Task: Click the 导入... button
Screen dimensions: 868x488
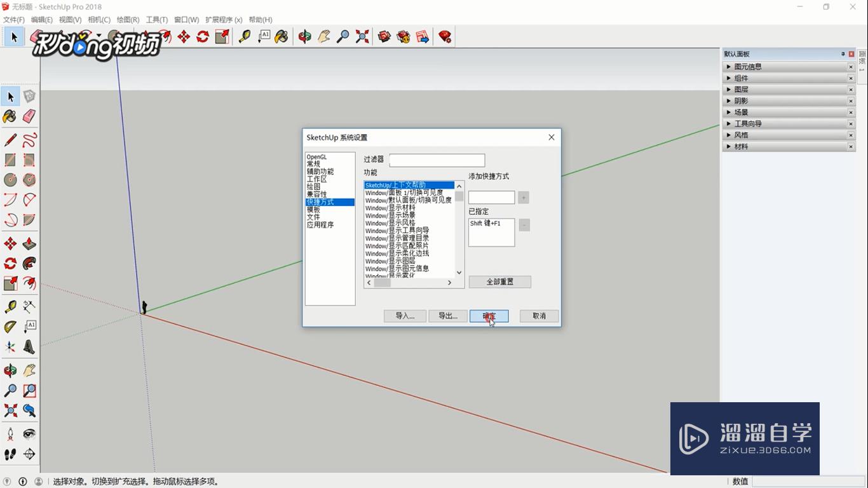Action: [x=405, y=316]
